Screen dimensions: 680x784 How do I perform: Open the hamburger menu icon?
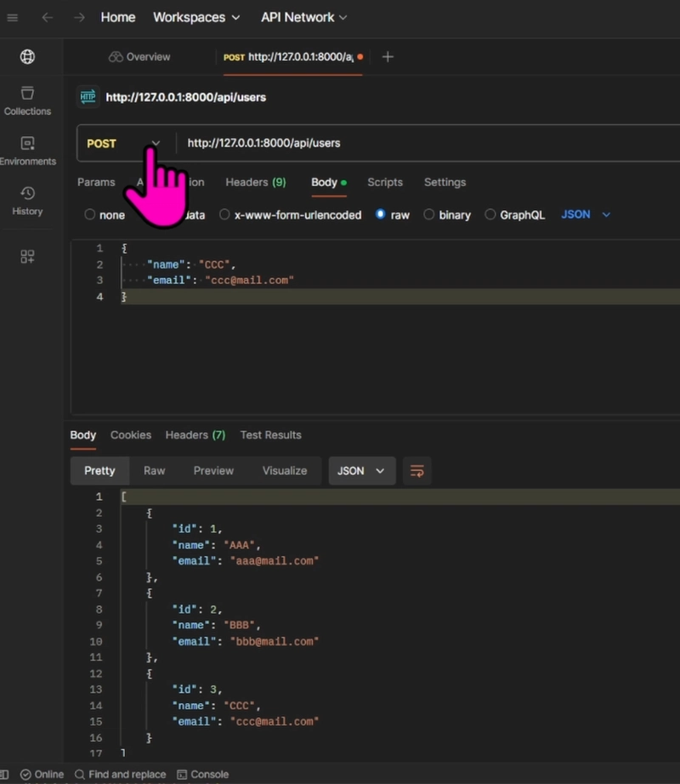click(x=13, y=18)
